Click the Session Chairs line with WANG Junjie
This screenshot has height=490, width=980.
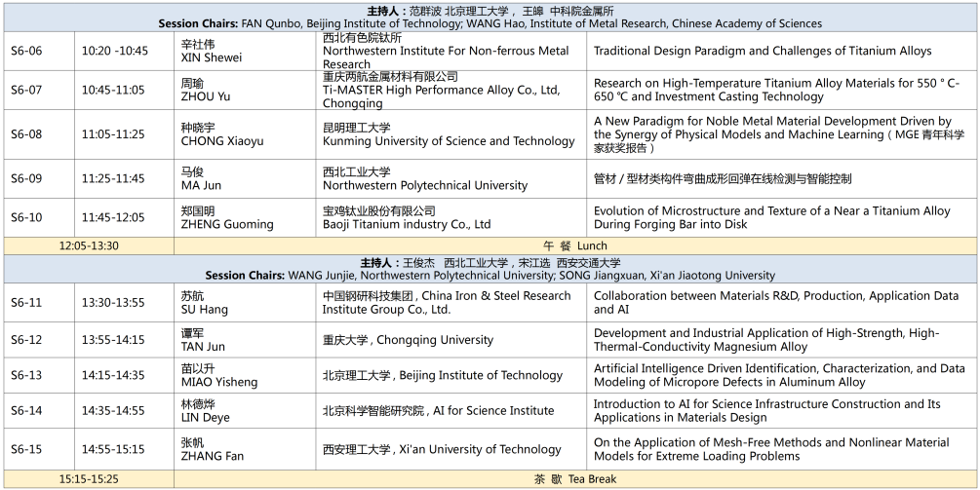[x=490, y=276]
